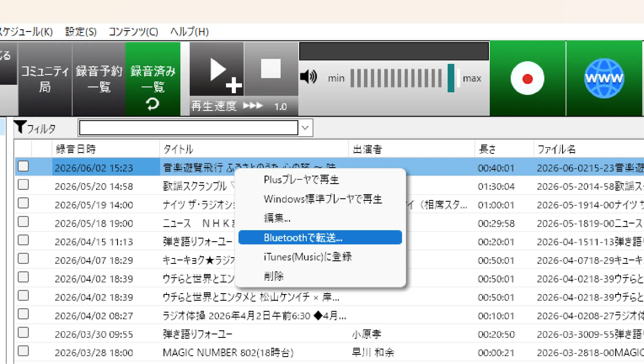Open the 設定(S) menu

(81, 32)
